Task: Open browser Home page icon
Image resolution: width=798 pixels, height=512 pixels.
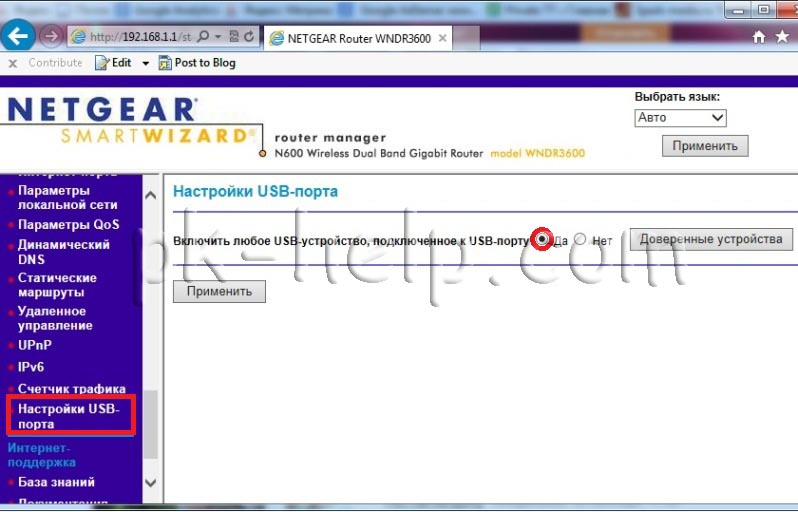Action: point(759,37)
